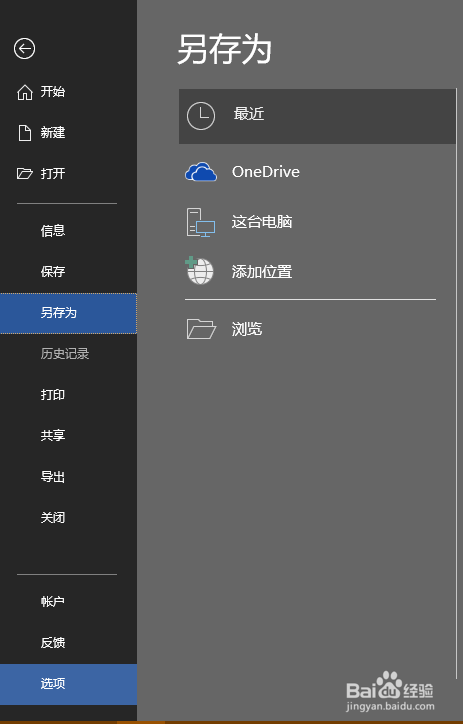Screen dimensions: 463x724
Task: Click the greyed 历史记录 entry
Action: click(68, 354)
